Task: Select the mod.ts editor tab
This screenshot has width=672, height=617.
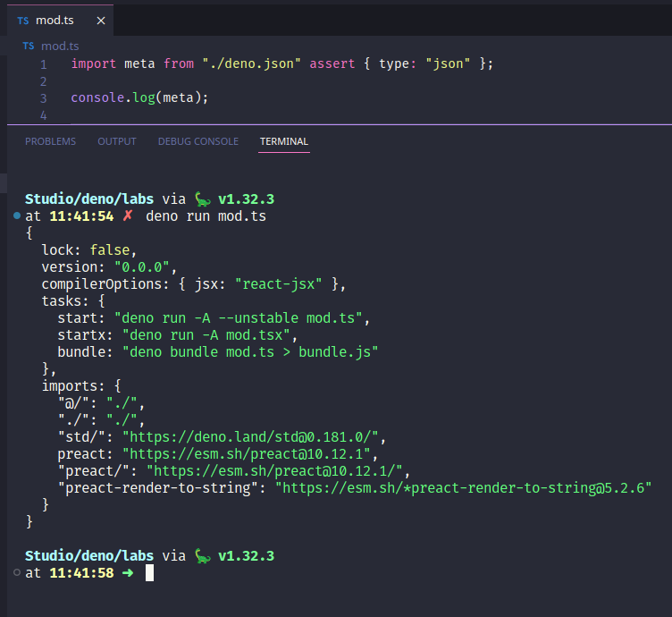Action: (61, 21)
